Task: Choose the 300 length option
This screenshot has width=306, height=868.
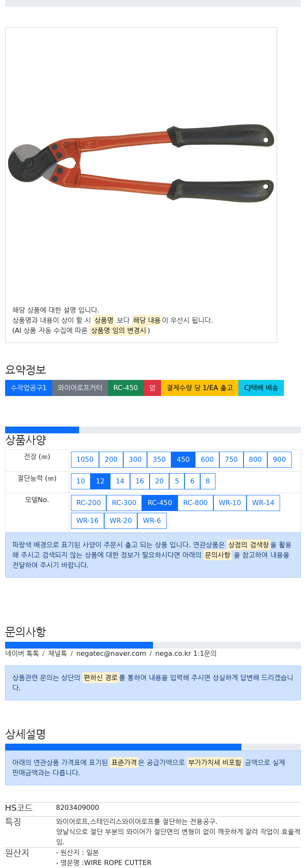Action: 135,460
